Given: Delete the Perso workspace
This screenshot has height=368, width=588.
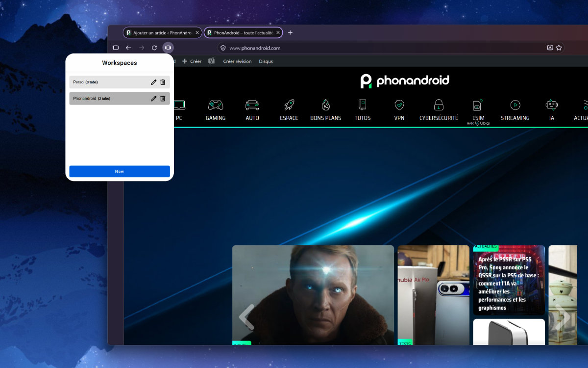Looking at the screenshot, I should (163, 82).
